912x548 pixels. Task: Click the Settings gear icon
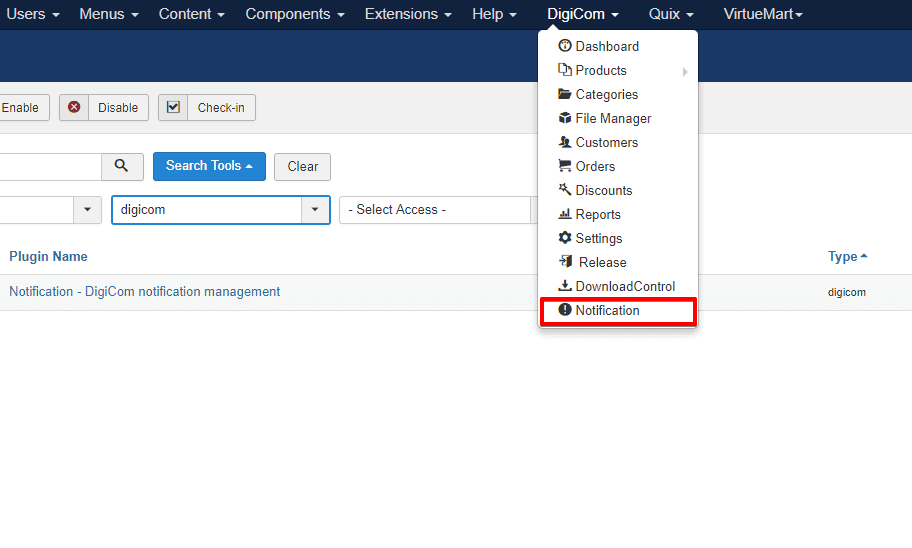565,238
